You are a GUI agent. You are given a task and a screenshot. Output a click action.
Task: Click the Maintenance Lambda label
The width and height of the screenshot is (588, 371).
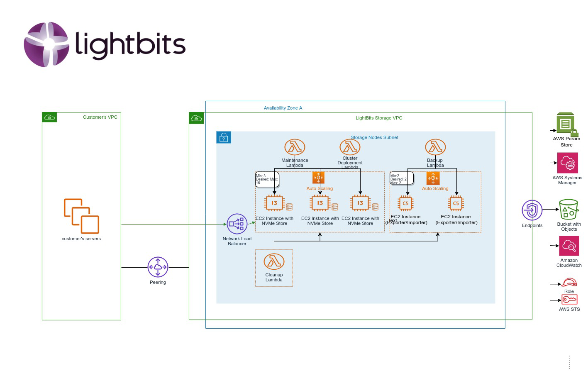[x=295, y=163]
